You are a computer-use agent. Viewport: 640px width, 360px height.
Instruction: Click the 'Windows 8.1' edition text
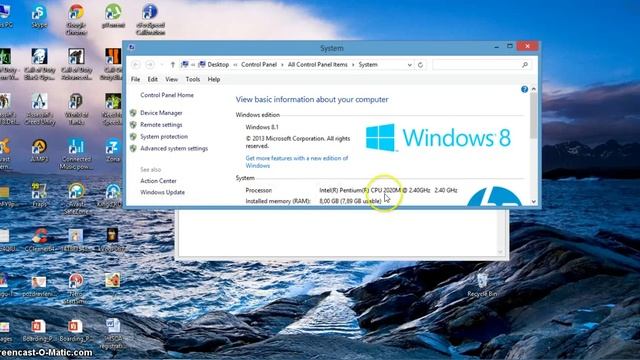262,127
